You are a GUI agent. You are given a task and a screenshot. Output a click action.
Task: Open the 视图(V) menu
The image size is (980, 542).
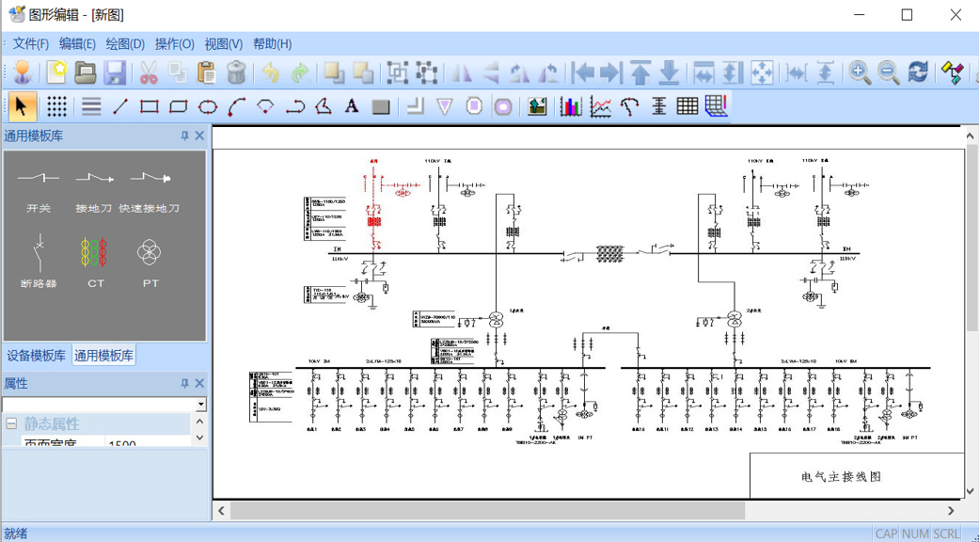(223, 44)
